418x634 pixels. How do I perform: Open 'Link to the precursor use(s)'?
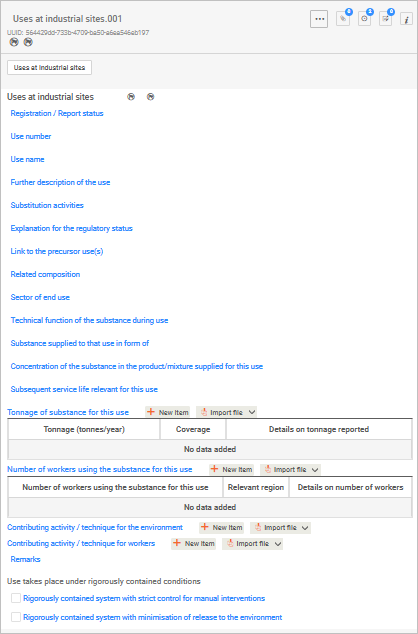57,251
